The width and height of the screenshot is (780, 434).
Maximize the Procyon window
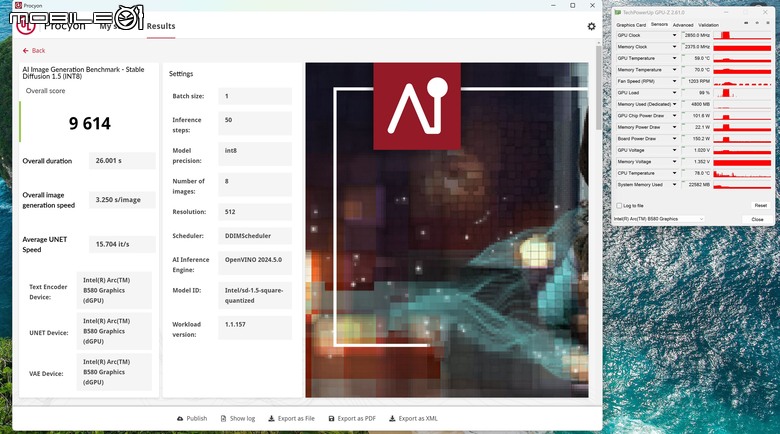click(x=573, y=5)
